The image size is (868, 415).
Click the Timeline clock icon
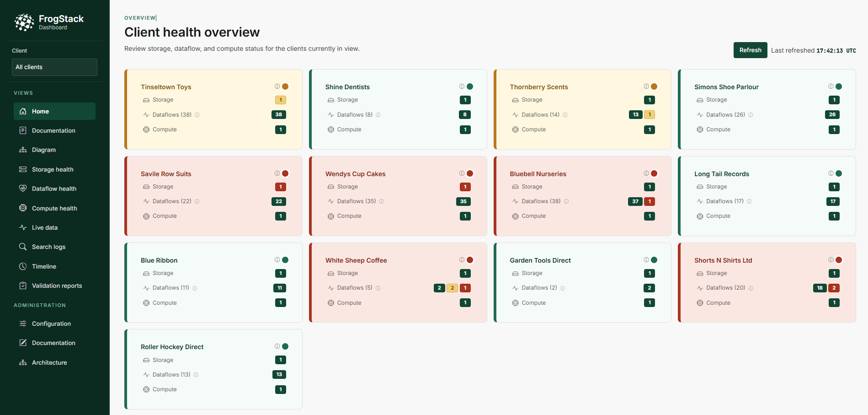click(23, 266)
